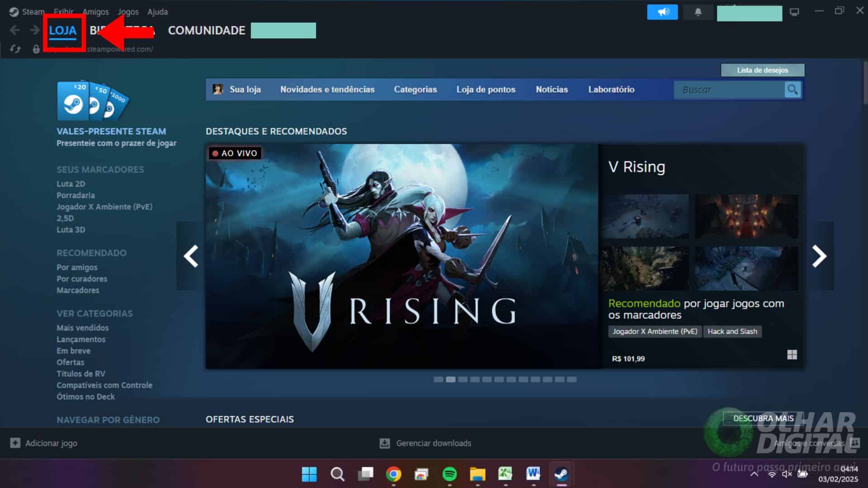Viewport: 868px width, 488px height.
Task: Expand the Categorias menu
Action: click(x=415, y=89)
